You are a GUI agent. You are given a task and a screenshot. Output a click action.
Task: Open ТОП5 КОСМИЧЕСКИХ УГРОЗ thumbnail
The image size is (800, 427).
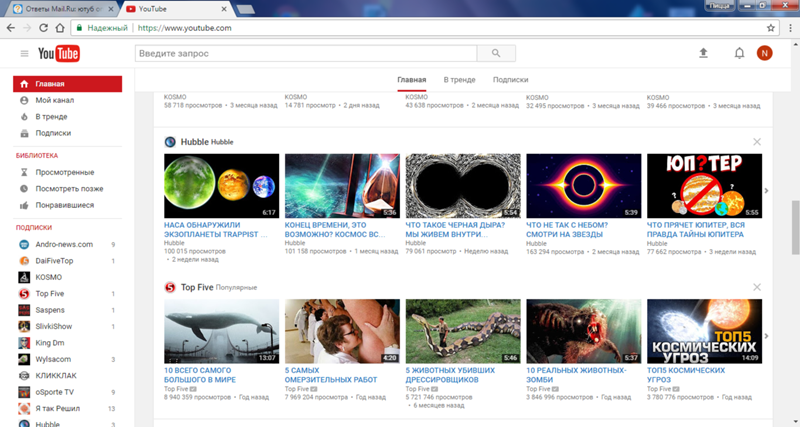(704, 331)
